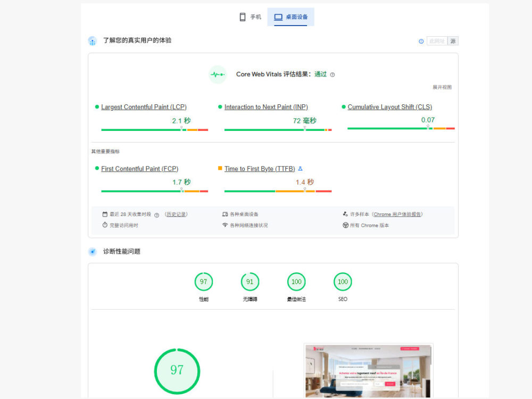
Task: Click the experimental flask icon beside TTFB
Action: 300,169
